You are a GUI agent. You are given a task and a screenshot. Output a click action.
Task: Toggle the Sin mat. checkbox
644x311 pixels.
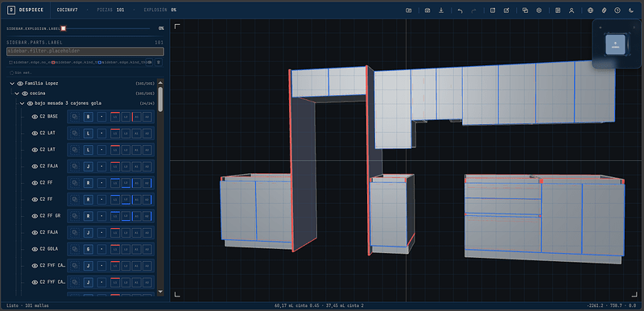click(11, 73)
